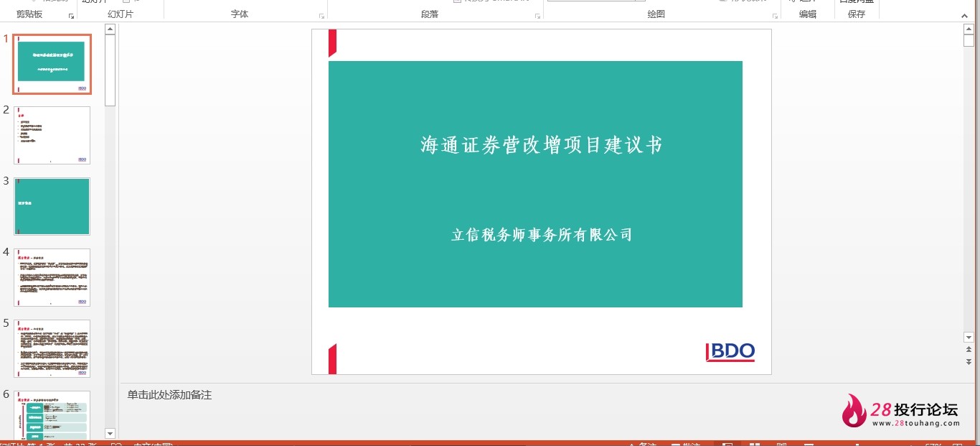
Task: Click the slide editor scroll-down arrow
Action: pos(969,337)
